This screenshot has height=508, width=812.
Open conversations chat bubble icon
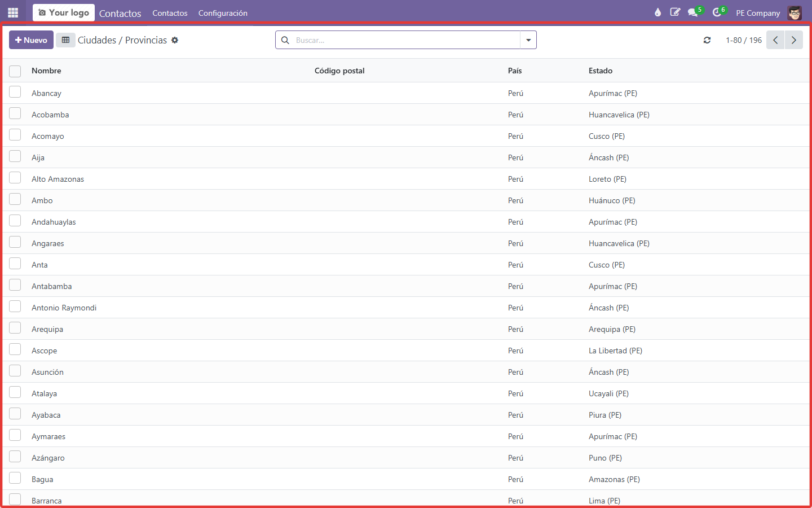(693, 12)
